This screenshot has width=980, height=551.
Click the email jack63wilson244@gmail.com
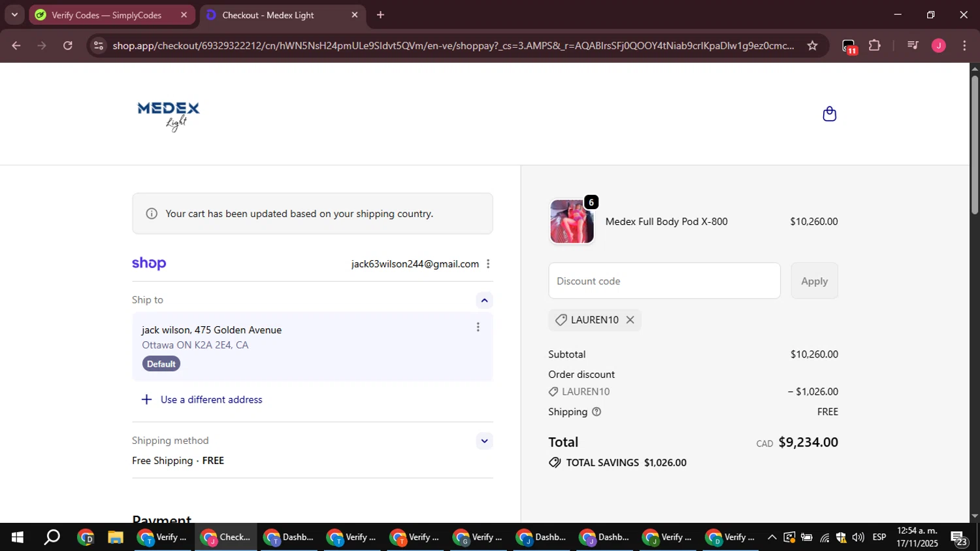pos(415,264)
